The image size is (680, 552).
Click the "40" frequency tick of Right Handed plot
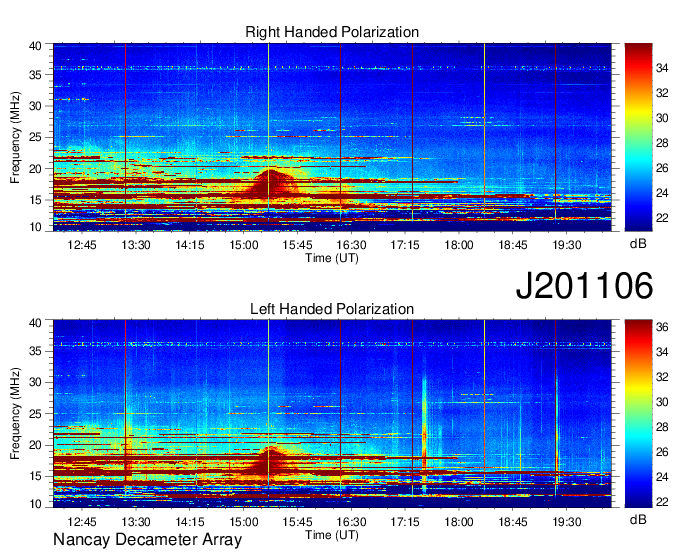point(36,46)
